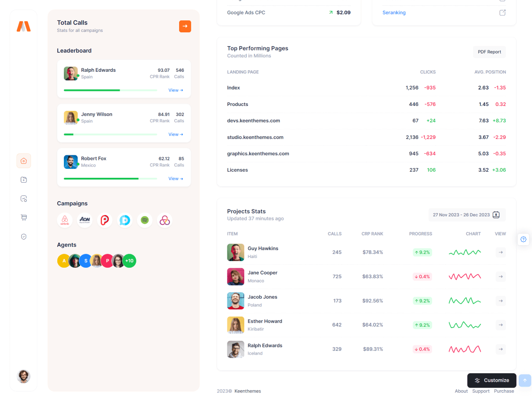Open the Seranking external link icon

pos(502,12)
